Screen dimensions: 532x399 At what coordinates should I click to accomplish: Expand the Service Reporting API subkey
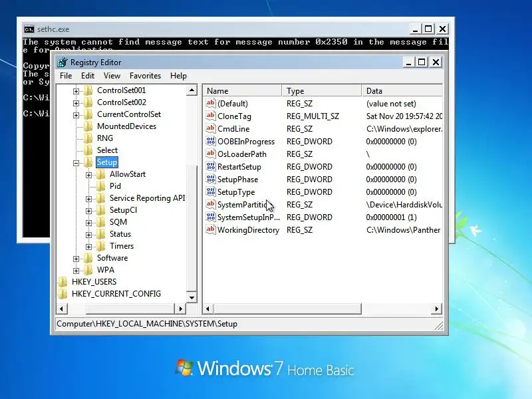pos(88,199)
